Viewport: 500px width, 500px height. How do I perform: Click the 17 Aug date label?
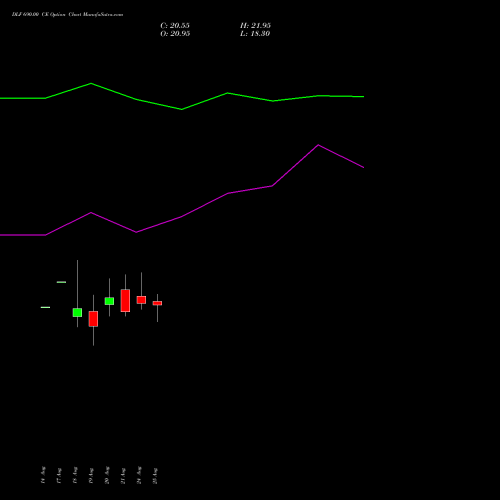click(x=59, y=476)
